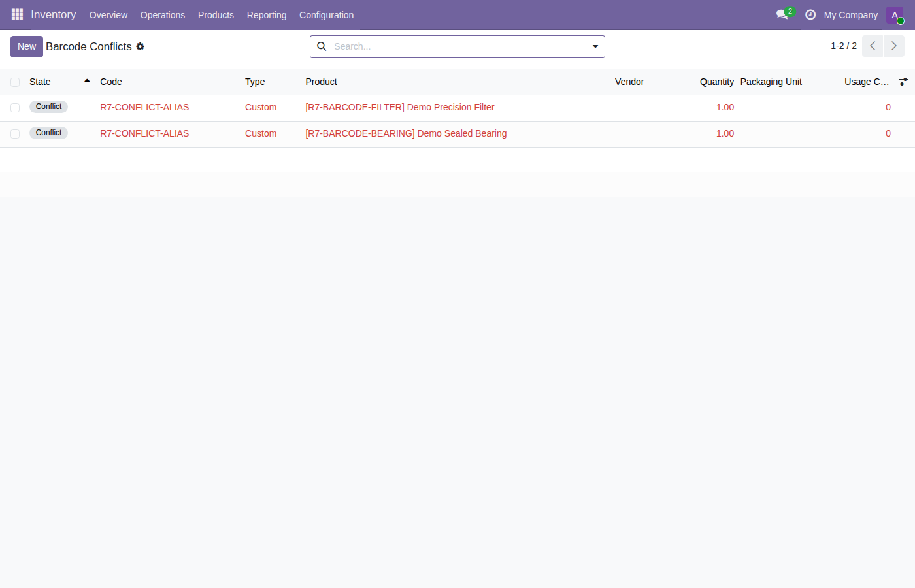Image resolution: width=915 pixels, height=588 pixels.
Task: Click the Inventory app title
Action: [54, 14]
